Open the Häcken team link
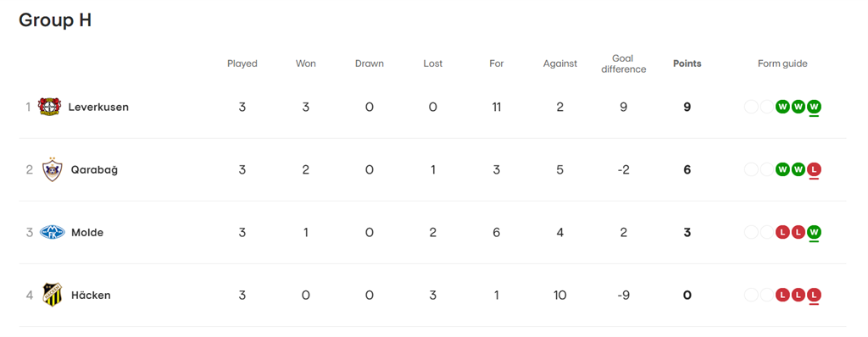The height and width of the screenshot is (337, 868). (91, 295)
